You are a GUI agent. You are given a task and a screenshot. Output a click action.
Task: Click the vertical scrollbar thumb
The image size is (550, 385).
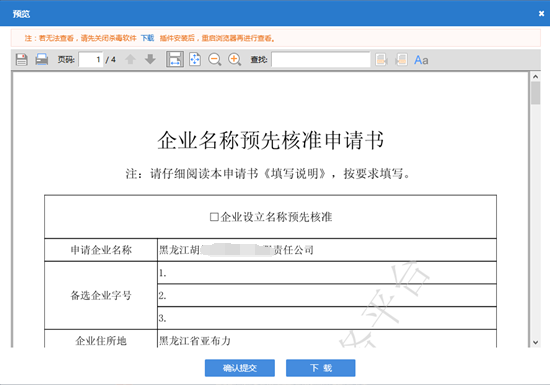tap(535, 93)
